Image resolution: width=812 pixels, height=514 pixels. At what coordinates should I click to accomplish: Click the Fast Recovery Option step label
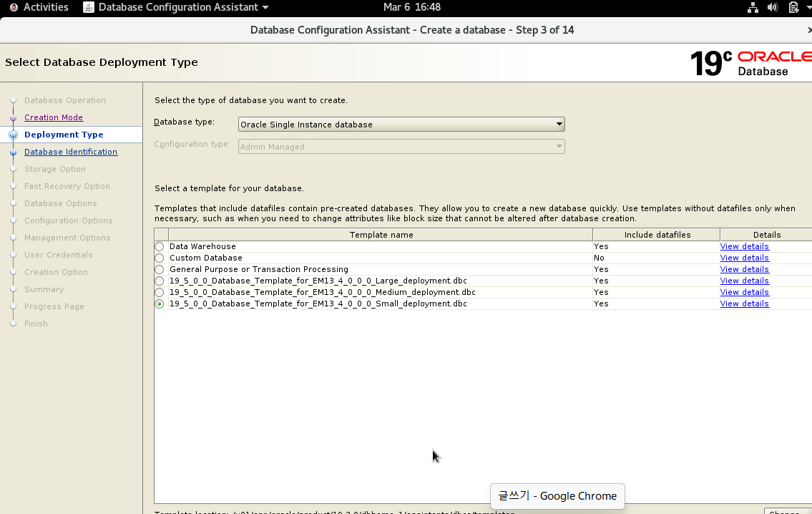point(67,186)
